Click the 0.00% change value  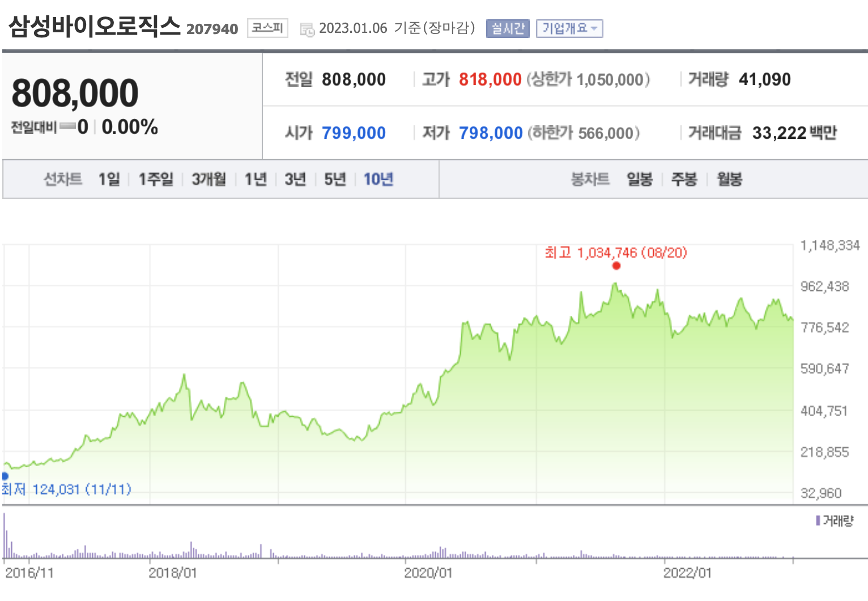pos(130,126)
